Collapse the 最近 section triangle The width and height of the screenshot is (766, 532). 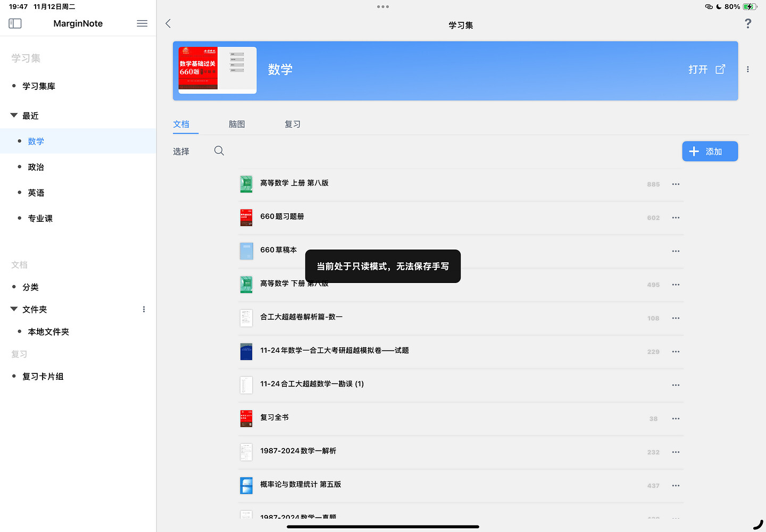[x=14, y=115]
